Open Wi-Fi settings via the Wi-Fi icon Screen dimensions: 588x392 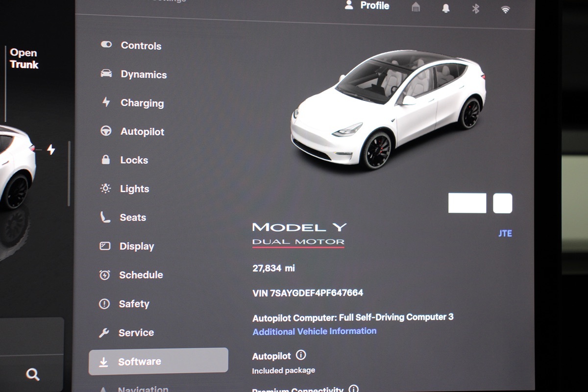tap(505, 9)
